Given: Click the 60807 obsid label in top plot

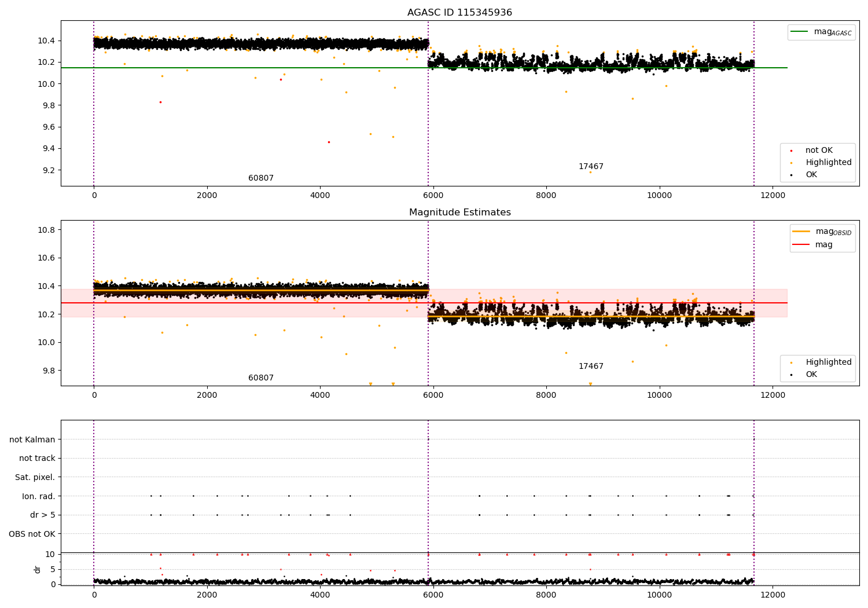Looking at the screenshot, I should pyautogui.click(x=261, y=178).
